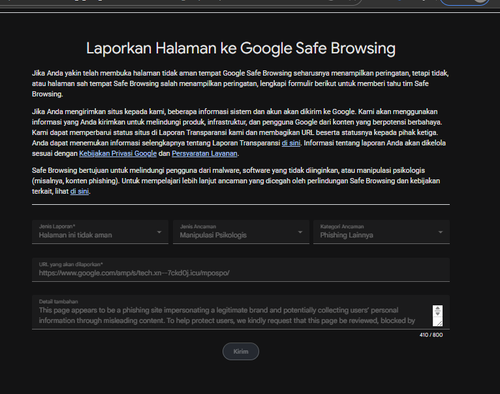This screenshot has height=394, width=500.
Task: Click the Kirim submit button
Action: (241, 351)
